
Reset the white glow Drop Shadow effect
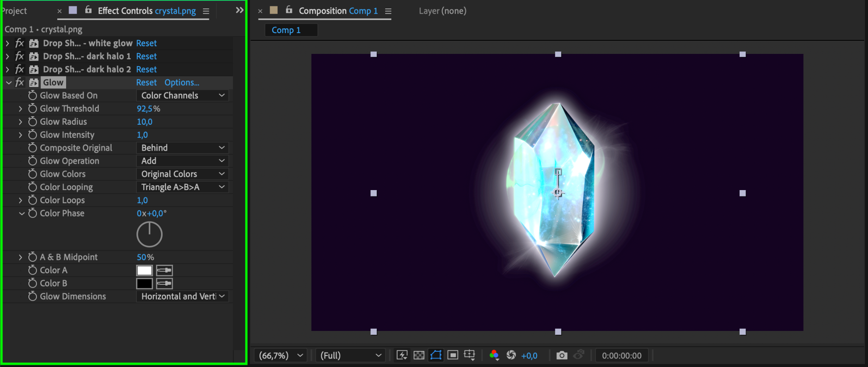tap(146, 43)
